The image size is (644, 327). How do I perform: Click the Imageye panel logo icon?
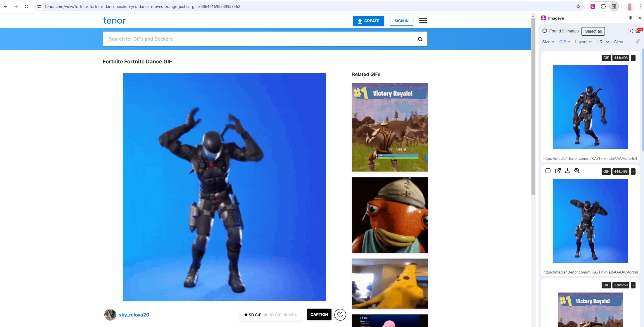pos(543,18)
